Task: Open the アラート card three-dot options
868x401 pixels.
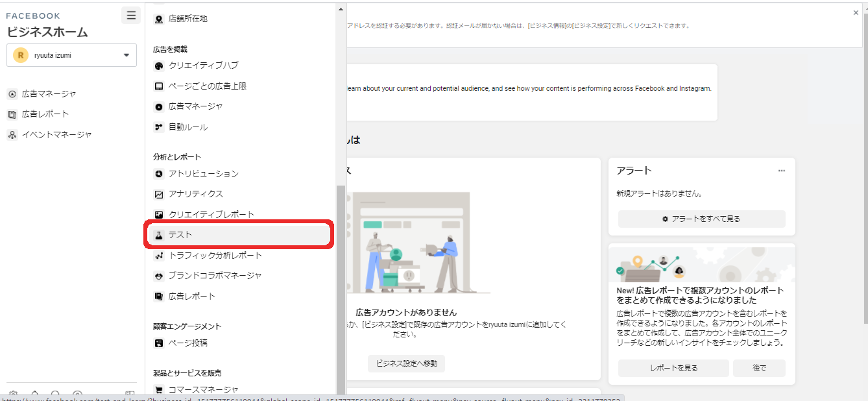Action: coord(782,171)
